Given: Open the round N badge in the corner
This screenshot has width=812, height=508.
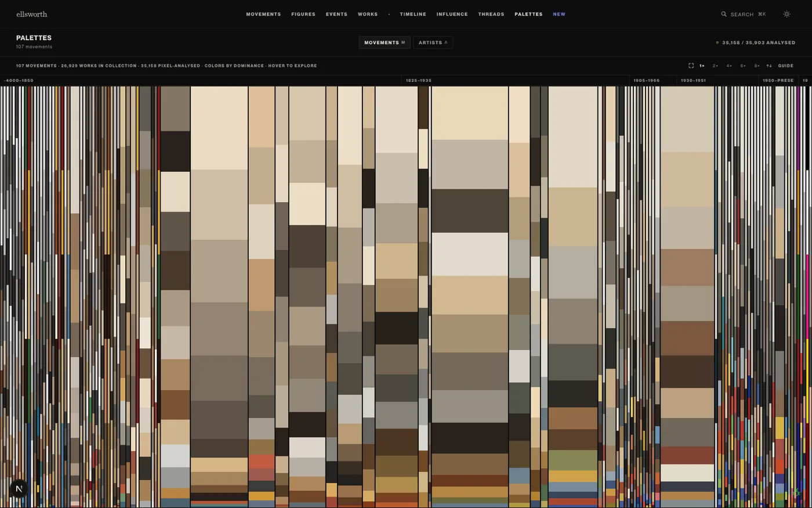Looking at the screenshot, I should point(19,489).
